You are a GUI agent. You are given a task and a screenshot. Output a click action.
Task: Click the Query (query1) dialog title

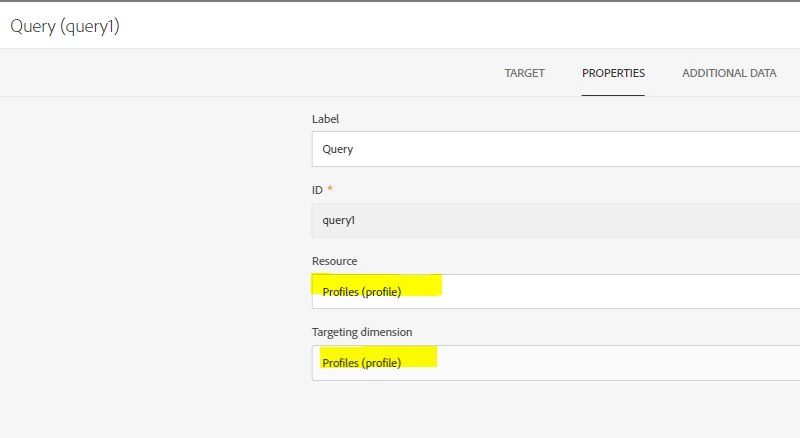click(65, 26)
